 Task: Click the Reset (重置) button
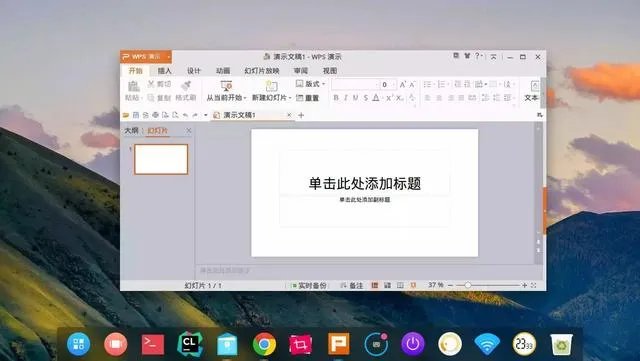pos(307,98)
